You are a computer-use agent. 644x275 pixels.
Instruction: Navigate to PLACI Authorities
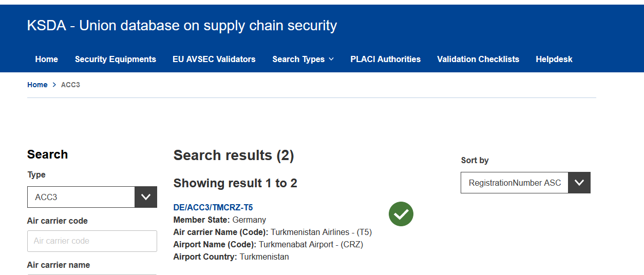pos(386,59)
